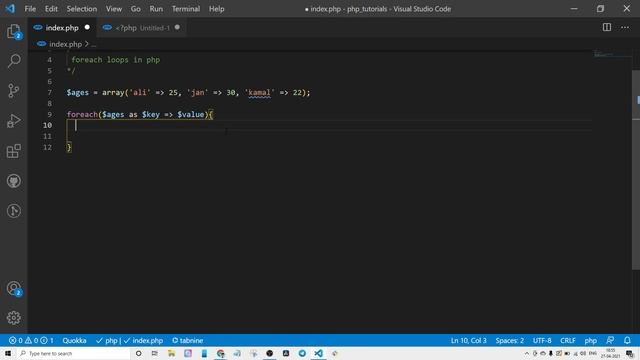This screenshot has height=360, width=640.
Task: Open the View menu
Action: point(114,9)
